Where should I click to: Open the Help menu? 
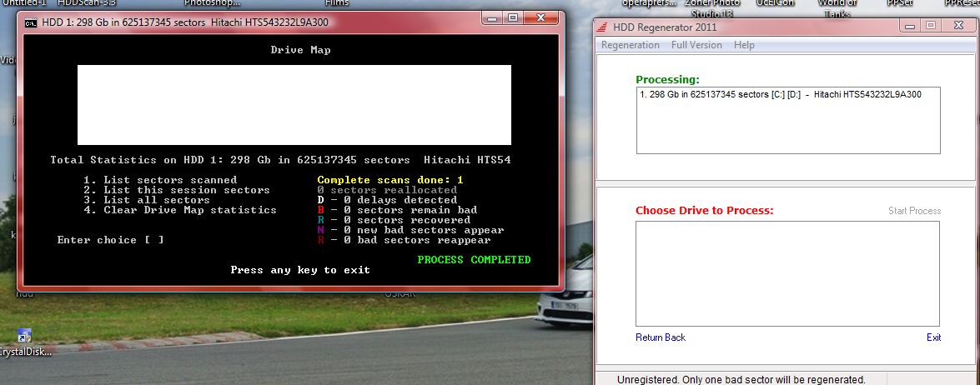744,45
